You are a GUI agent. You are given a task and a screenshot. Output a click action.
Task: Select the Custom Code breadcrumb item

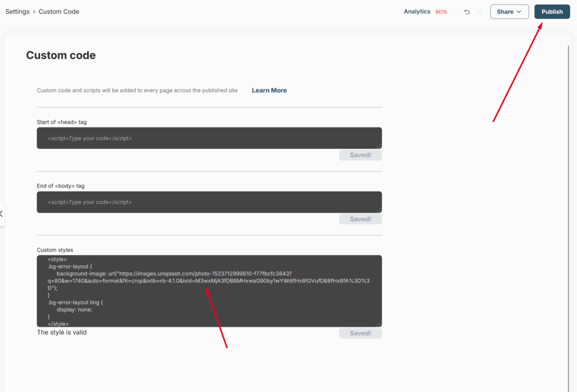(59, 12)
